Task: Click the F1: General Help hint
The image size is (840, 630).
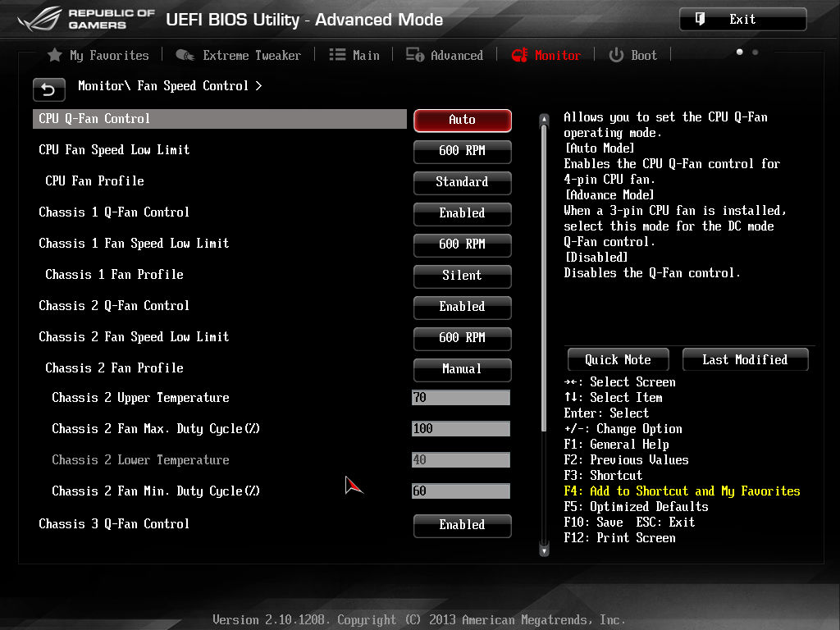Action: 617,444
